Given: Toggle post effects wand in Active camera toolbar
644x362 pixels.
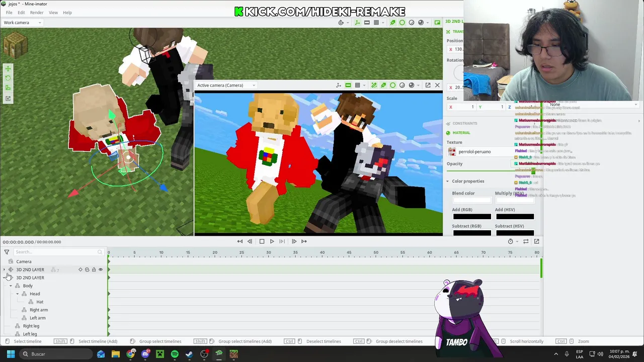Looking at the screenshot, I should tap(374, 85).
